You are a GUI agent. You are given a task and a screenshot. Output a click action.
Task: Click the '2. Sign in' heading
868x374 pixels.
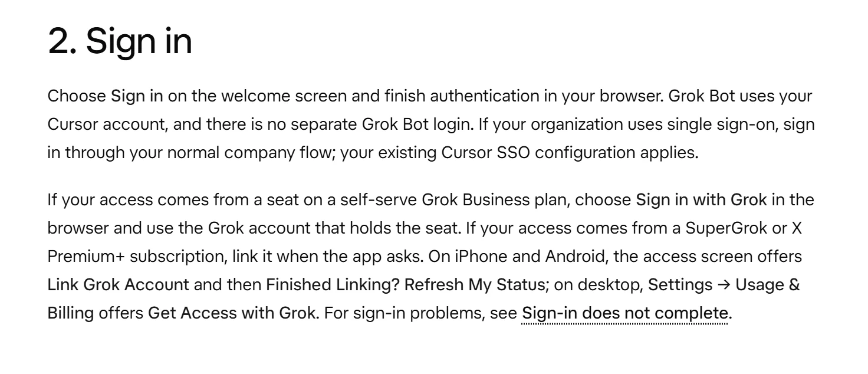pyautogui.click(x=120, y=41)
